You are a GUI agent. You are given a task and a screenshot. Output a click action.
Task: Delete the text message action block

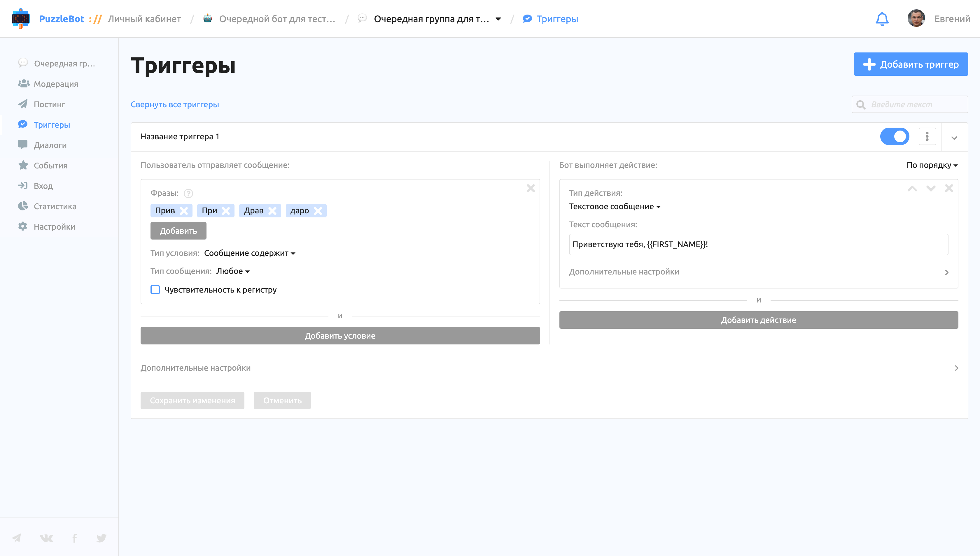coord(949,188)
